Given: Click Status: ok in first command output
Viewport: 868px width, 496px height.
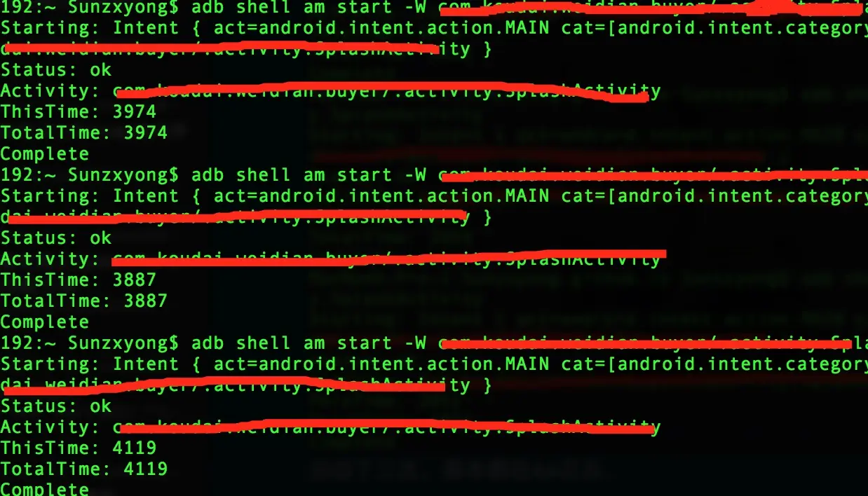Looking at the screenshot, I should pyautogui.click(x=56, y=70).
